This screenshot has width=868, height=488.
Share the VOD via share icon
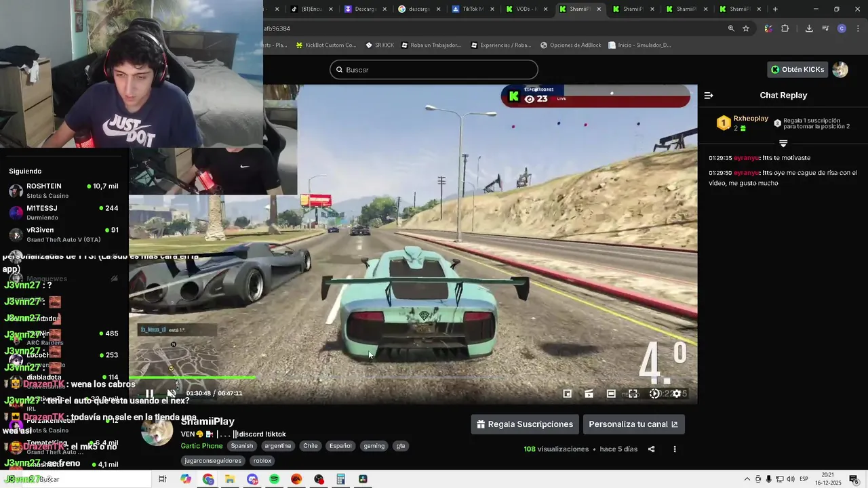pos(652,449)
